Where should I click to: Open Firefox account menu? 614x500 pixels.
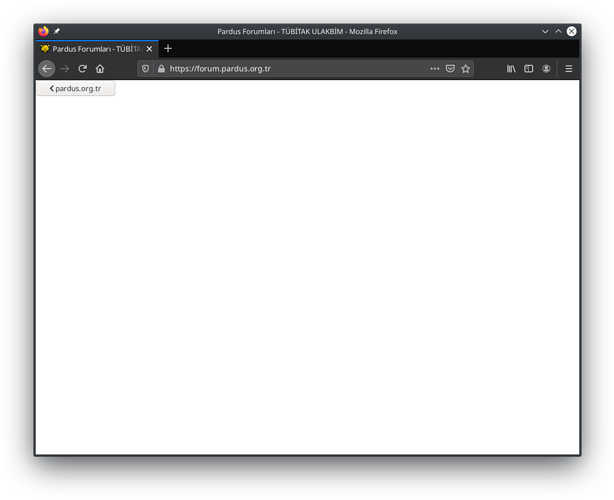546,69
